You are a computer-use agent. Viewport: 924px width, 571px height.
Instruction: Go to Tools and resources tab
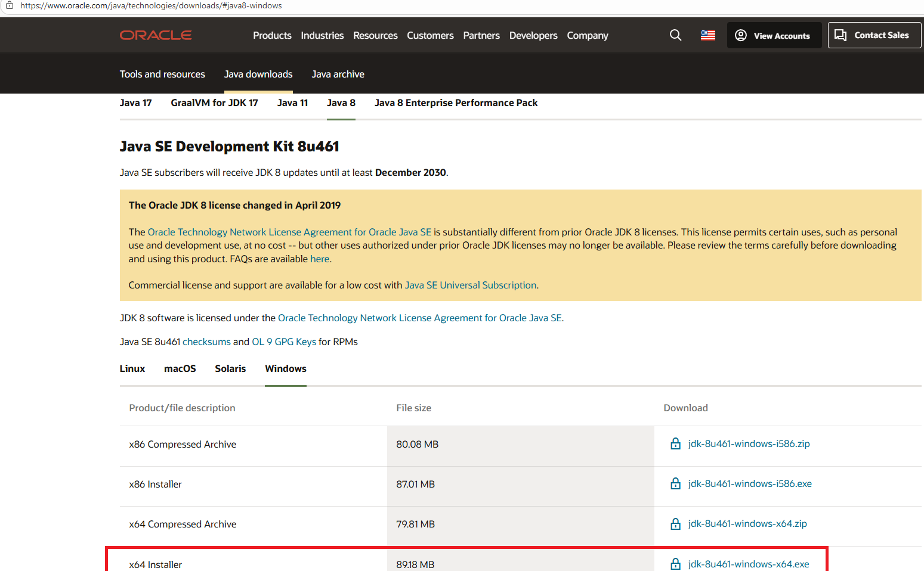(x=162, y=74)
